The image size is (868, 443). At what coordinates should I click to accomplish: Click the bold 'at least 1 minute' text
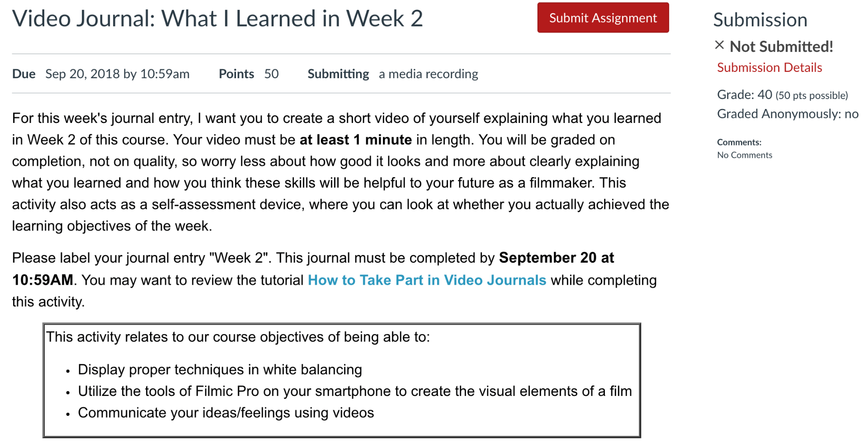[356, 140]
